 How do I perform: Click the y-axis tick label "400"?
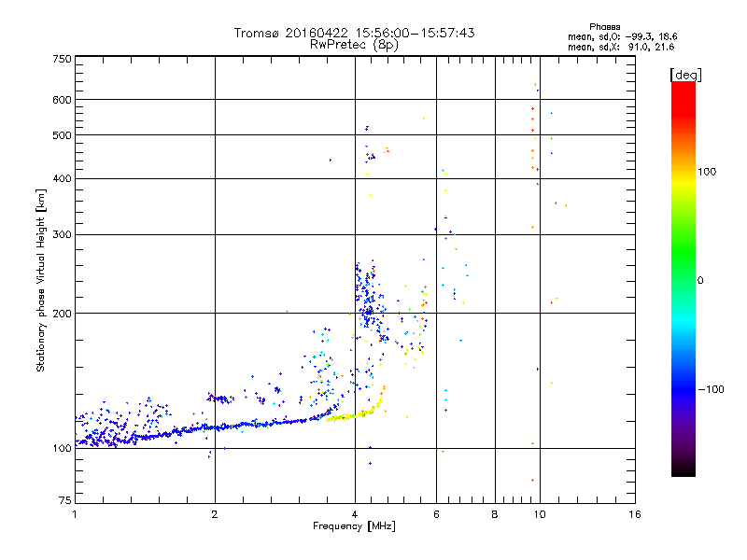pyautogui.click(x=62, y=178)
